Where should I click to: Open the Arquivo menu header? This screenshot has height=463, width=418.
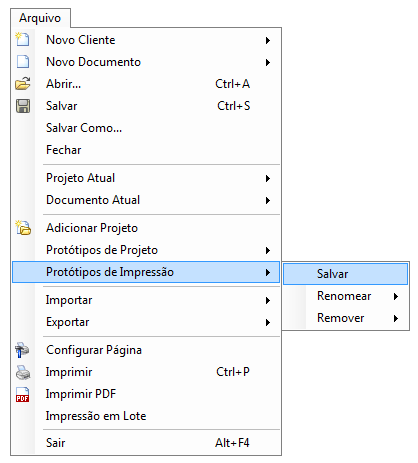point(40,18)
